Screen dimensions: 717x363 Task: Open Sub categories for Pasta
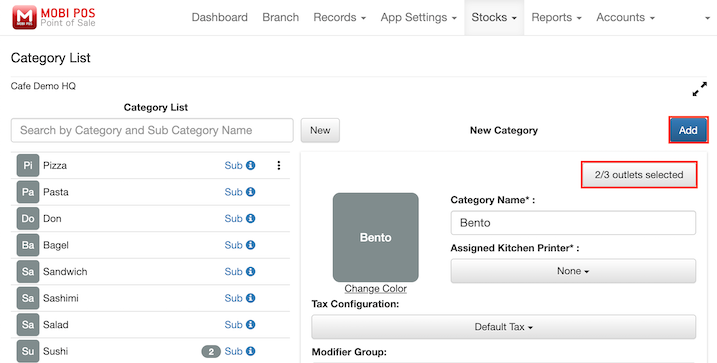coord(233,192)
